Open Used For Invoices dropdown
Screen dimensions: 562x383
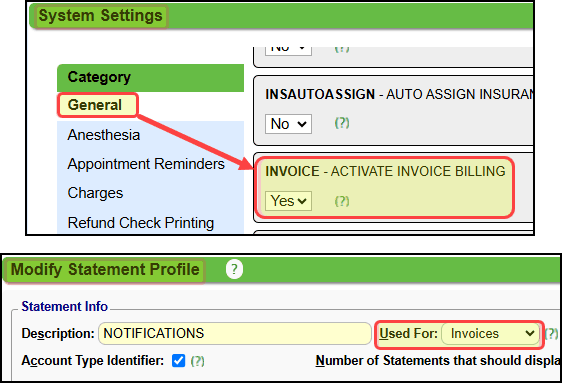tap(490, 334)
